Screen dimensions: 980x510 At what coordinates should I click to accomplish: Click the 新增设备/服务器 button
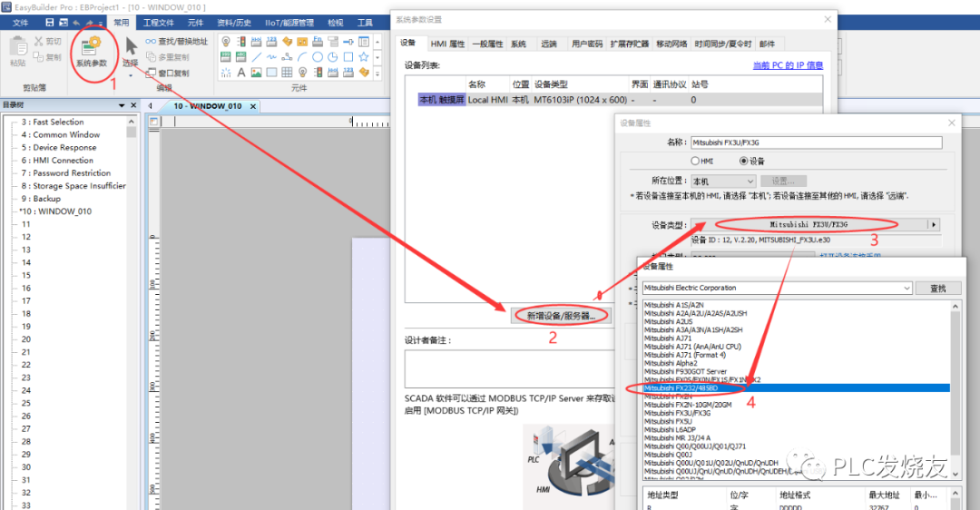[x=560, y=316]
